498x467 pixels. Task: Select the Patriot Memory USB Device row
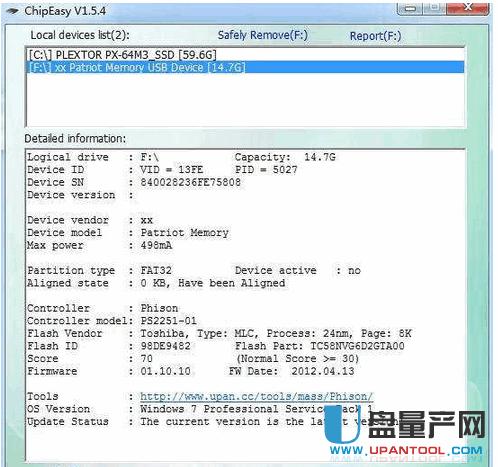pyautogui.click(x=245, y=67)
